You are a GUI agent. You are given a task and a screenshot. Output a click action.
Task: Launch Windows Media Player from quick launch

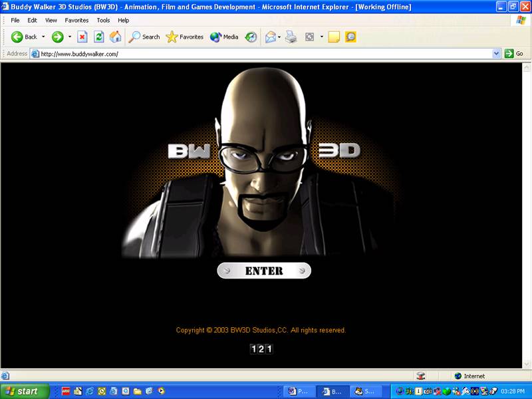tap(161, 391)
